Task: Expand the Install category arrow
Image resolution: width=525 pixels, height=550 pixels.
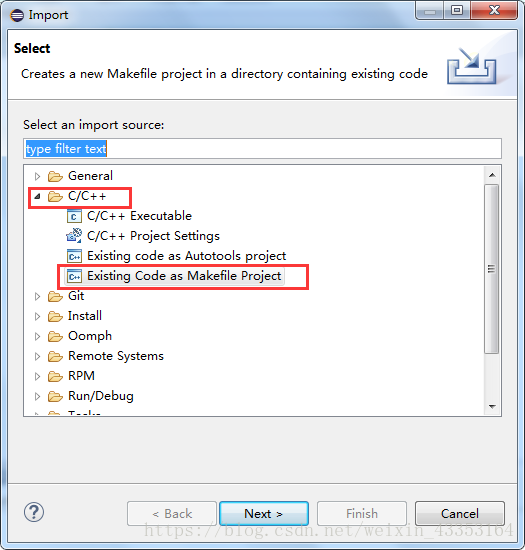Action: coord(37,316)
